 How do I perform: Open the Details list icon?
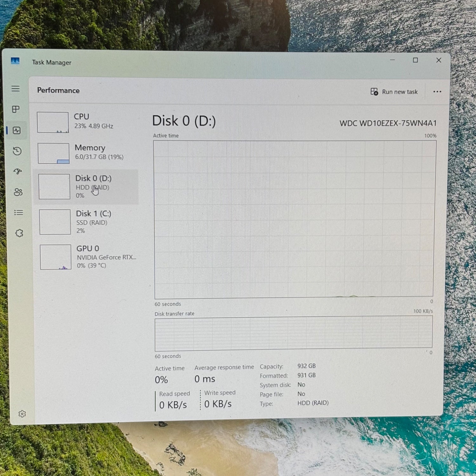point(19,212)
